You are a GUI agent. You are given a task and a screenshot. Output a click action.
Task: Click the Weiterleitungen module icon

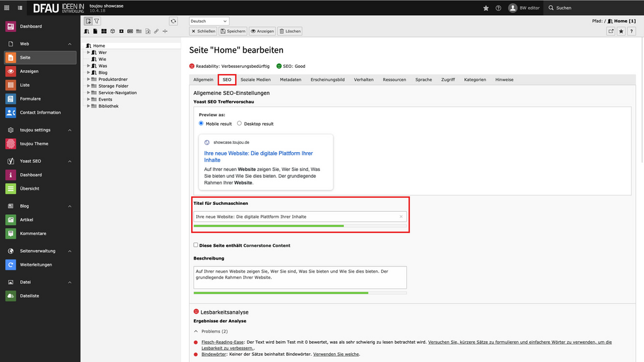(11, 265)
